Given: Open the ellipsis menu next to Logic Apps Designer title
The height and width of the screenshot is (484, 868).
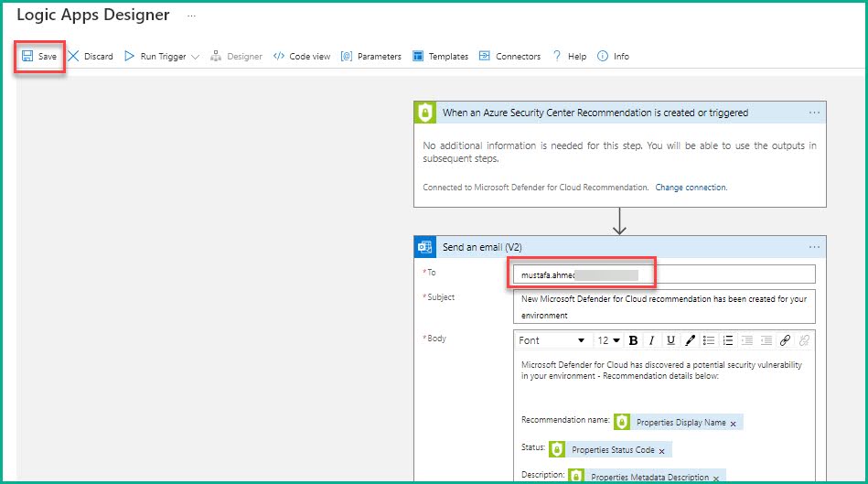Looking at the screenshot, I should [191, 16].
